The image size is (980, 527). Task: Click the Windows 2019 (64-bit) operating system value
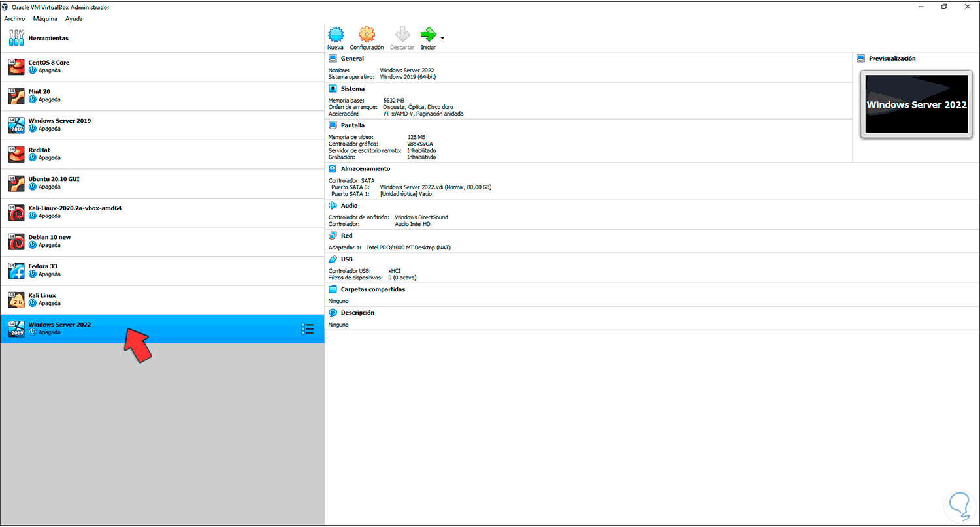click(x=408, y=77)
